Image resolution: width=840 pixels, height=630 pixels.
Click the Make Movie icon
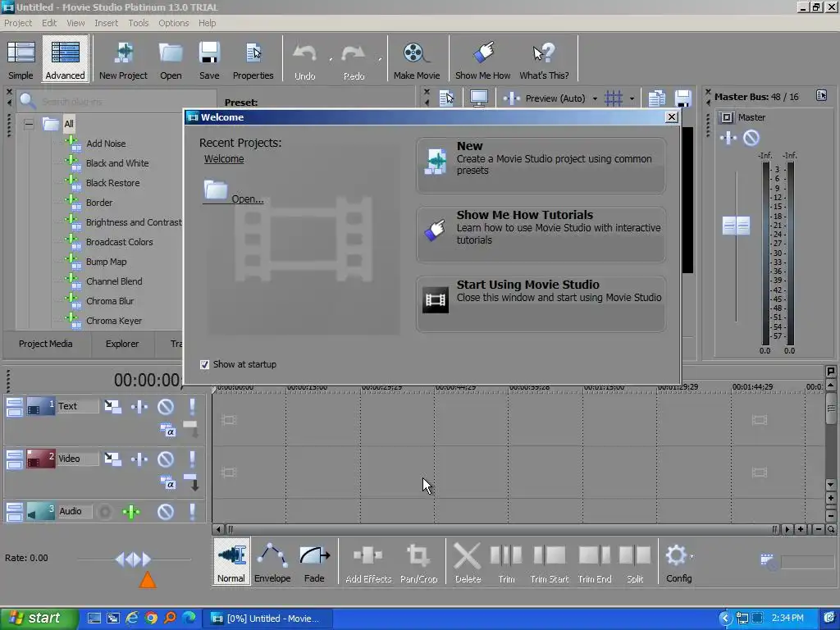pos(417,60)
